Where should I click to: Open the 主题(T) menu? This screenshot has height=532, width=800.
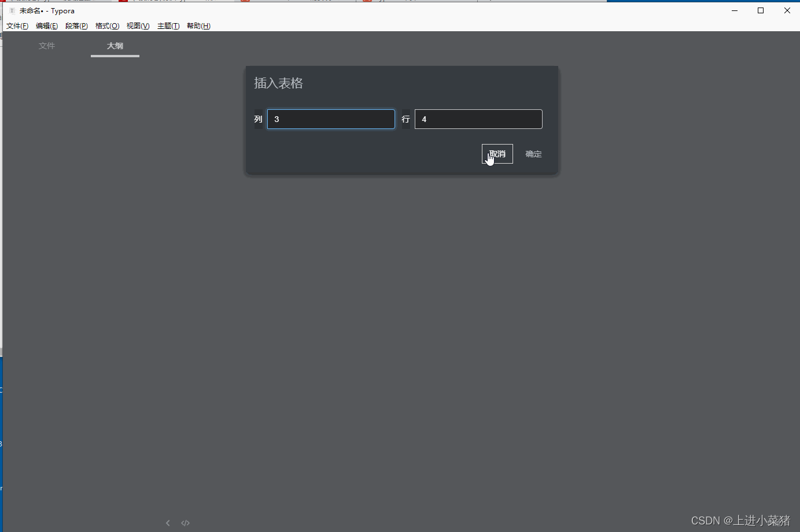coord(168,26)
